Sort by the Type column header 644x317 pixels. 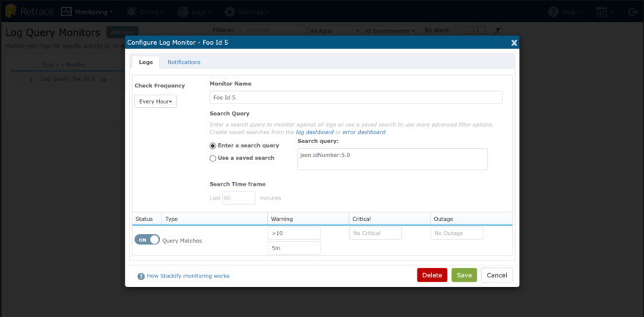click(x=50, y=65)
